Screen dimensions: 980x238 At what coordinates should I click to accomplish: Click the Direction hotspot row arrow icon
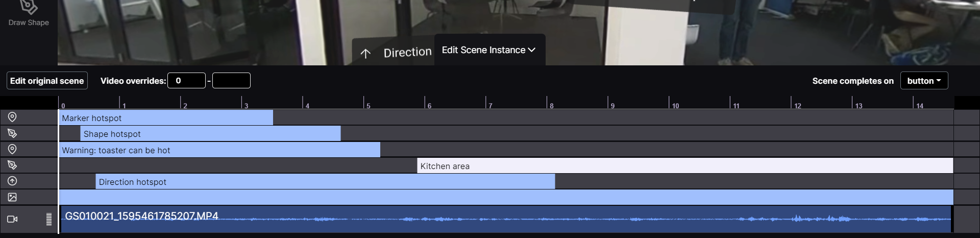[12, 181]
